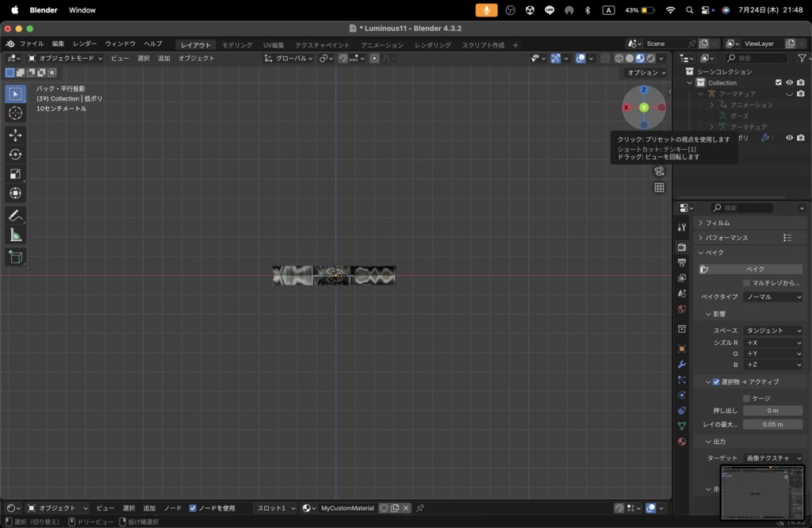
Task: Switch to the モデリング workspace tab
Action: pos(237,45)
